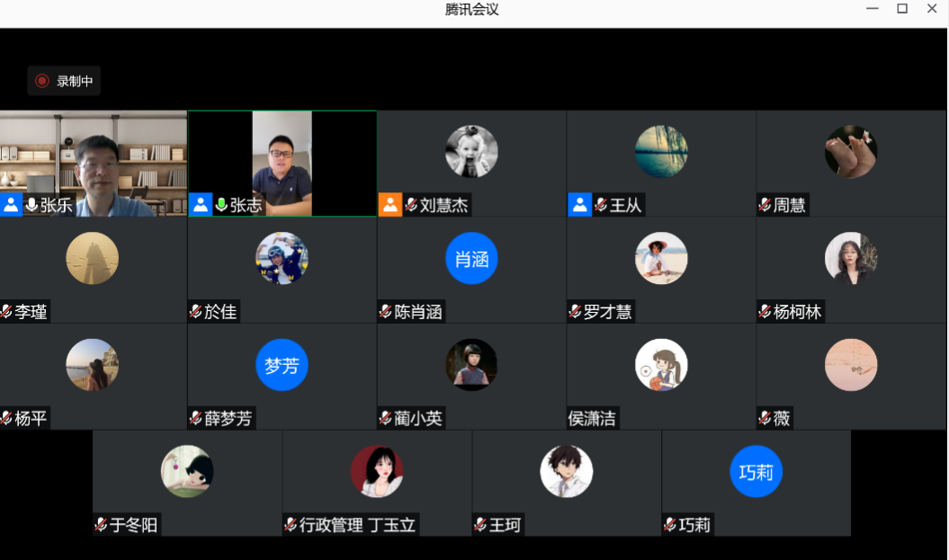The height and width of the screenshot is (560, 949).
Task: Click the muted microphone icon beside 周慧
Action: pyautogui.click(x=765, y=205)
